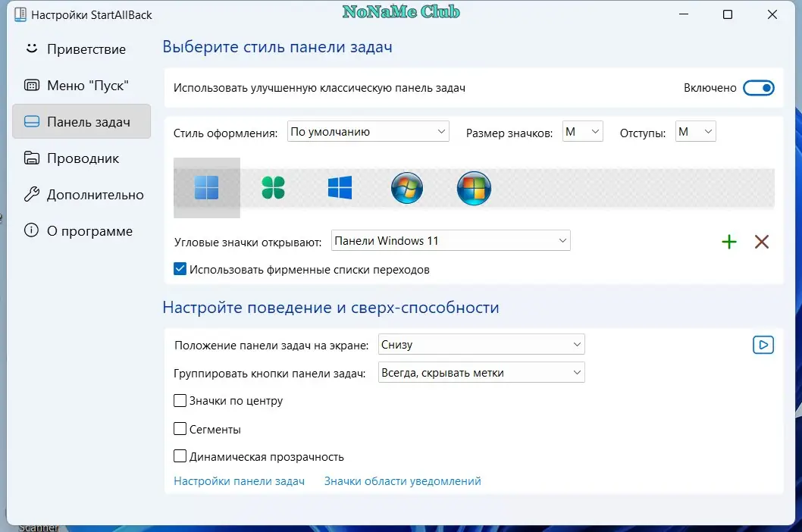Viewport: 802px width, 532px height.
Task: Go to the Проводник section
Action: coord(81,158)
